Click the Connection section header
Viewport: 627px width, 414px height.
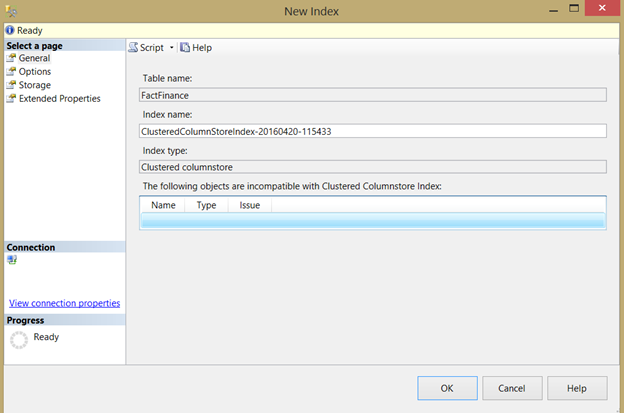64,247
